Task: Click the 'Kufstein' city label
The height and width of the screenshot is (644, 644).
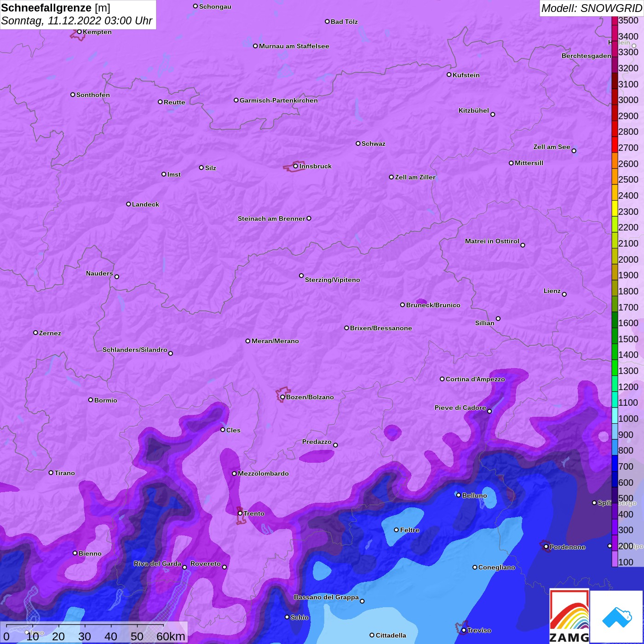Action: click(x=466, y=75)
